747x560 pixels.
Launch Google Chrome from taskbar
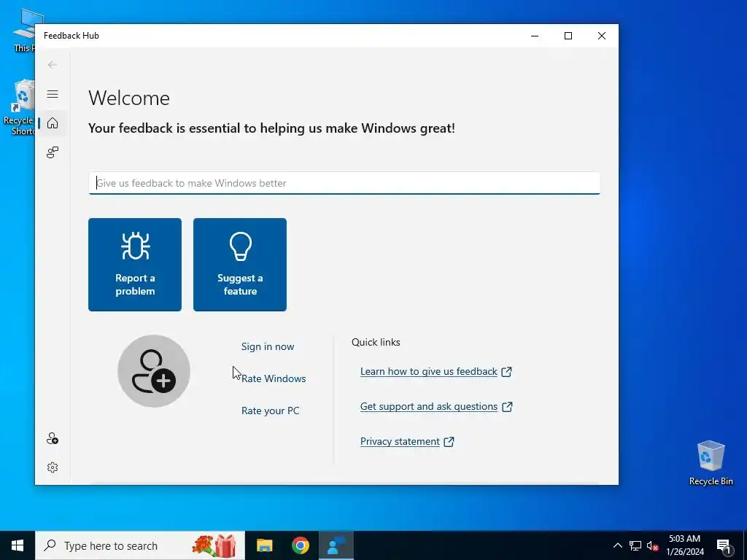pos(300,545)
